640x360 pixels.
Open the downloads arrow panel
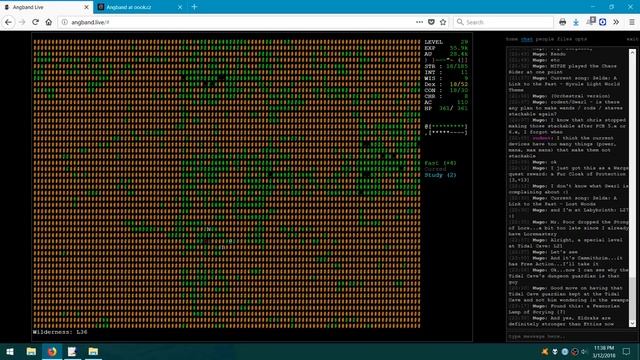(x=576, y=22)
